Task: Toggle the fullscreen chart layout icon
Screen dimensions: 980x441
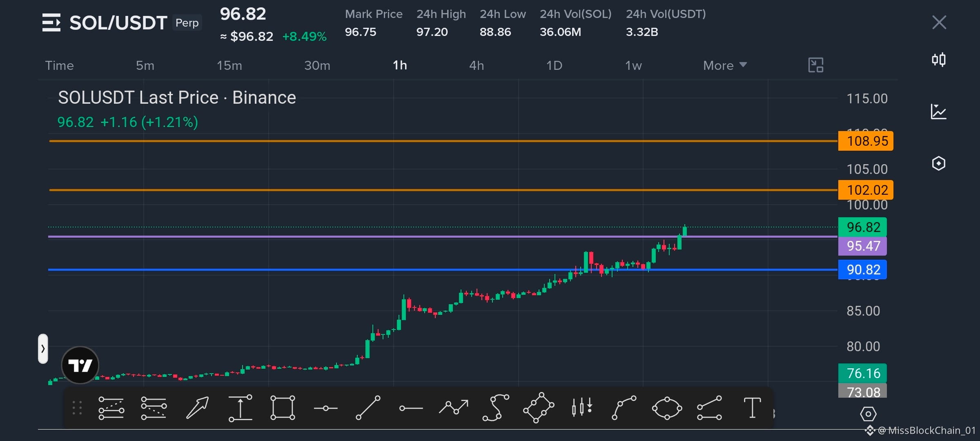Action: tap(815, 65)
